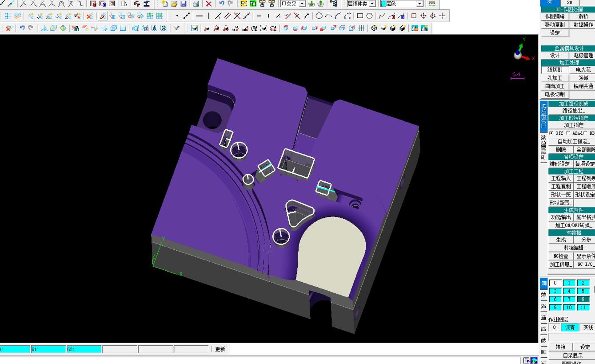Viewport: 595px width, 364px height.
Task: Click the crosshair plus icon
Action: (442, 16)
